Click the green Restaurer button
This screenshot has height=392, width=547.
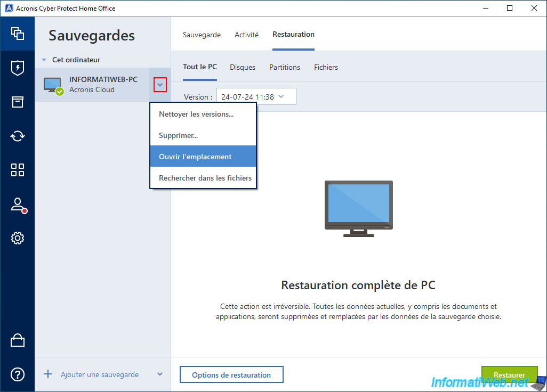tap(509, 374)
